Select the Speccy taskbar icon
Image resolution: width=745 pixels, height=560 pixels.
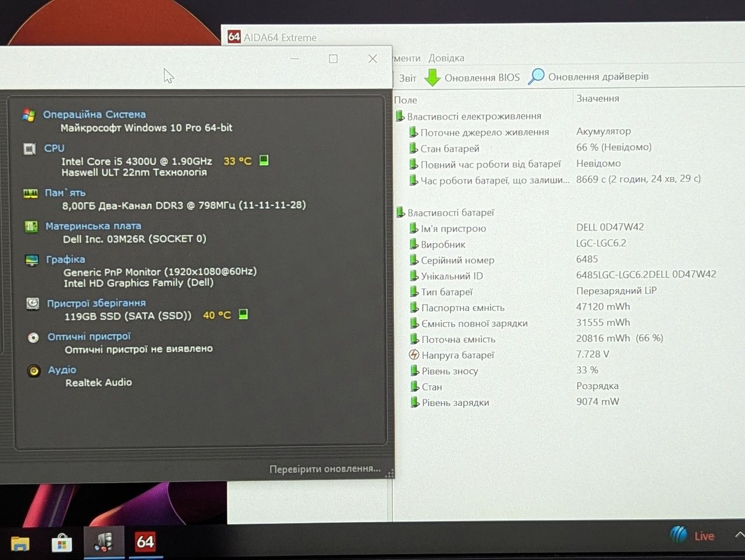point(104,542)
